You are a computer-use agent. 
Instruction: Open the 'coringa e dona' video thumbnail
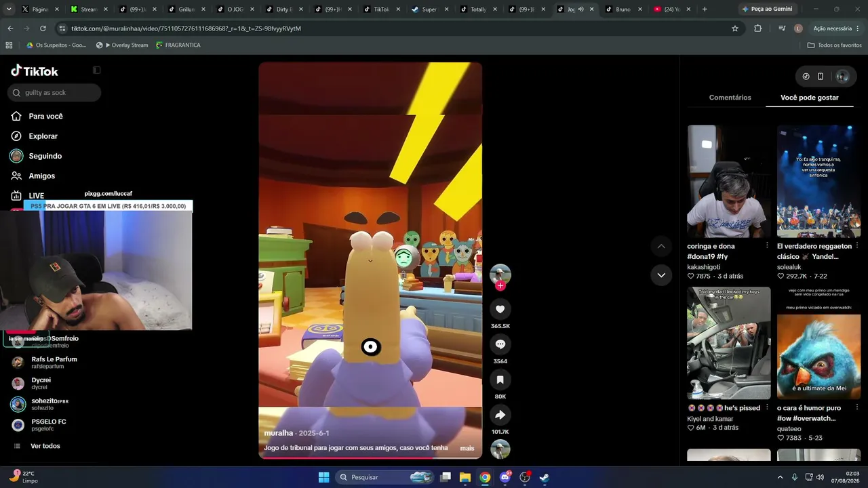tap(729, 181)
